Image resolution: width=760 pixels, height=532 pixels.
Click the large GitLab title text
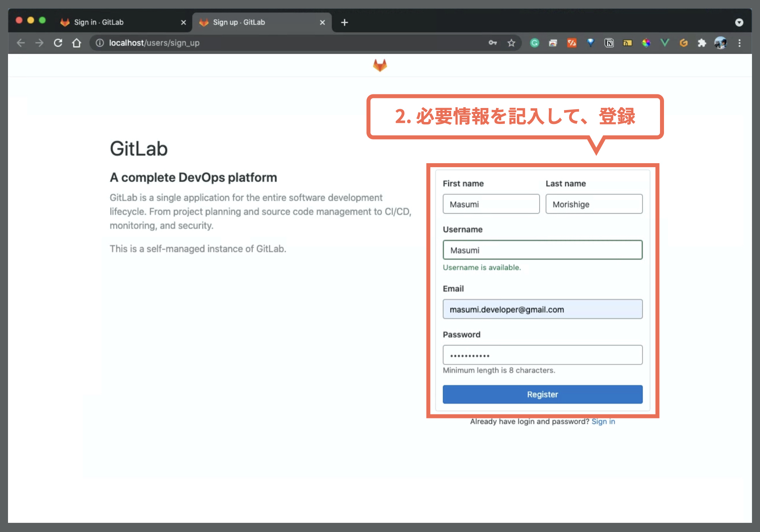(x=139, y=149)
